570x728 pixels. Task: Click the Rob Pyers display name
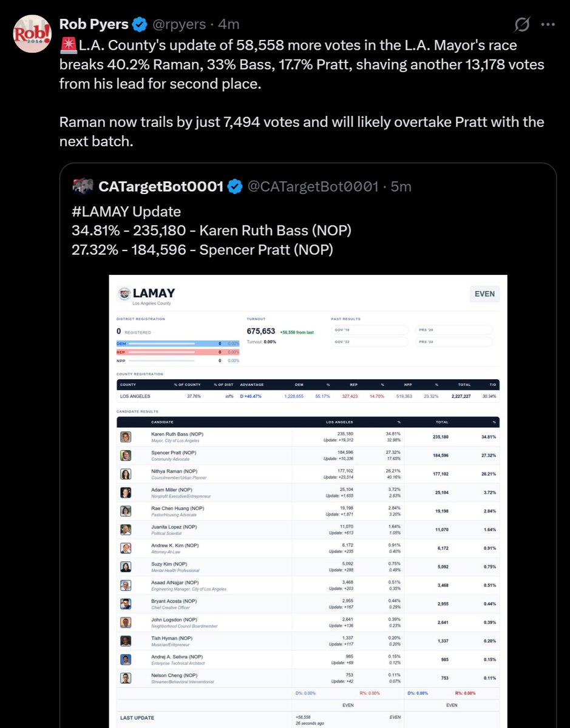click(94, 25)
